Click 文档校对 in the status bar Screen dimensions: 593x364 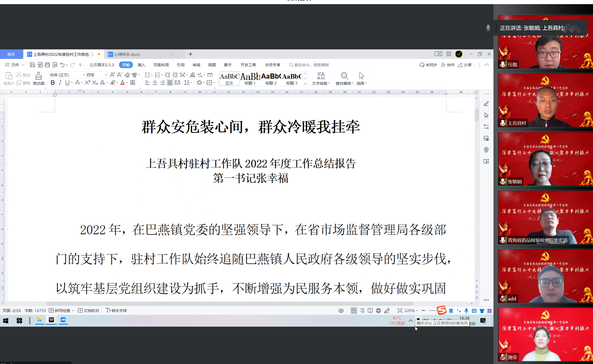[x=89, y=310]
